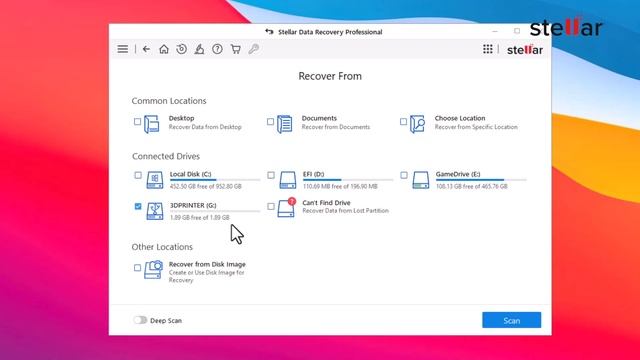Viewport: 640px width, 360px height.
Task: Check the Choose Location checkbox
Action: click(403, 122)
